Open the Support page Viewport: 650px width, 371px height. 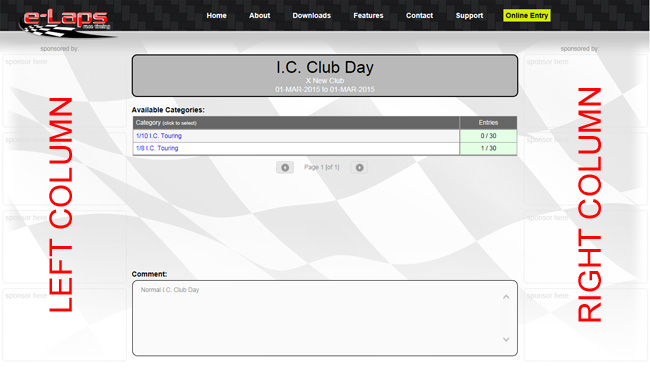click(x=469, y=16)
